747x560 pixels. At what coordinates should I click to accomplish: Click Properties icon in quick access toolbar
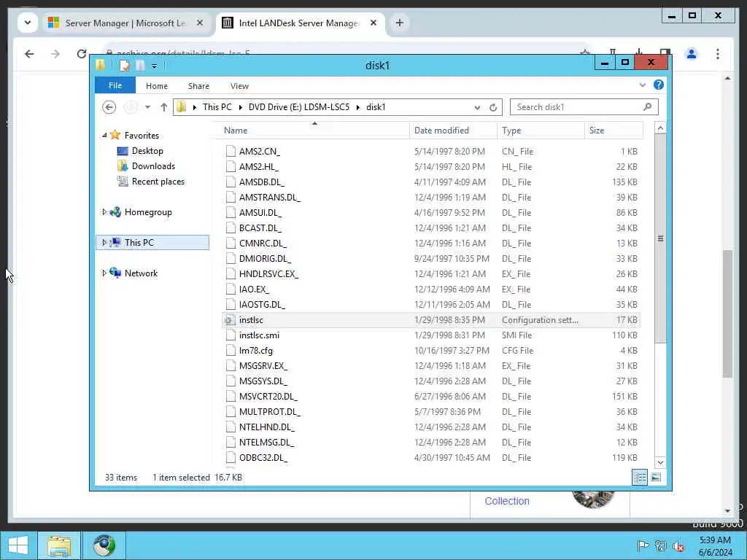pyautogui.click(x=124, y=66)
